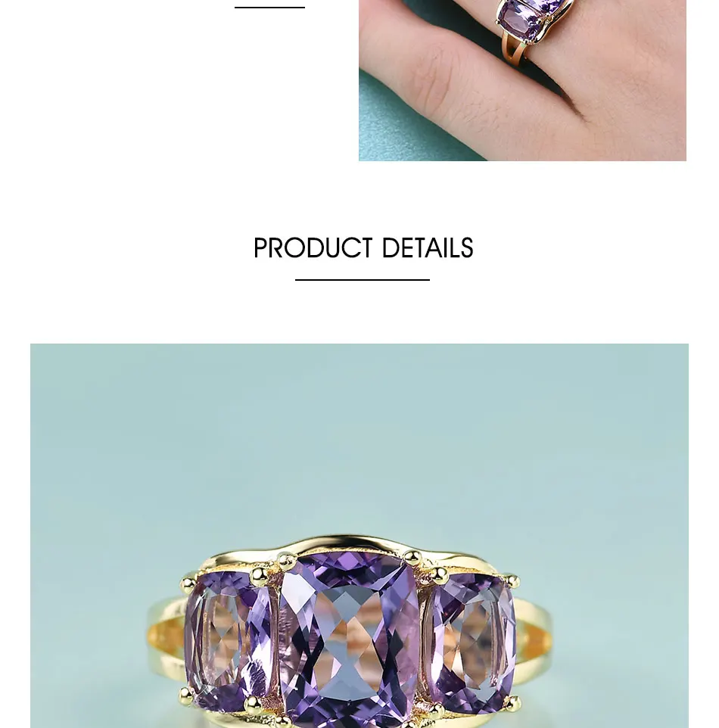Click the word PRODUCT in the heading
719x728 pixels.
coord(313,248)
